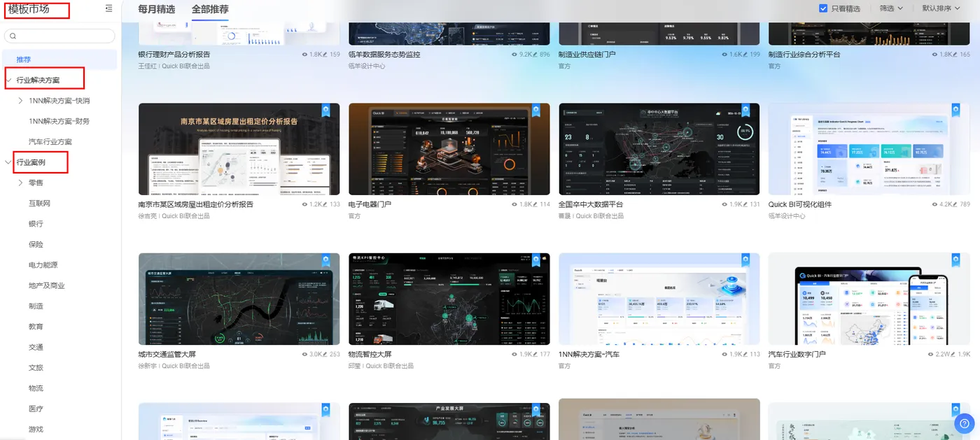The image size is (980, 440).
Task: Expand the 1NN解决方案-快消 tree node
Action: point(21,101)
